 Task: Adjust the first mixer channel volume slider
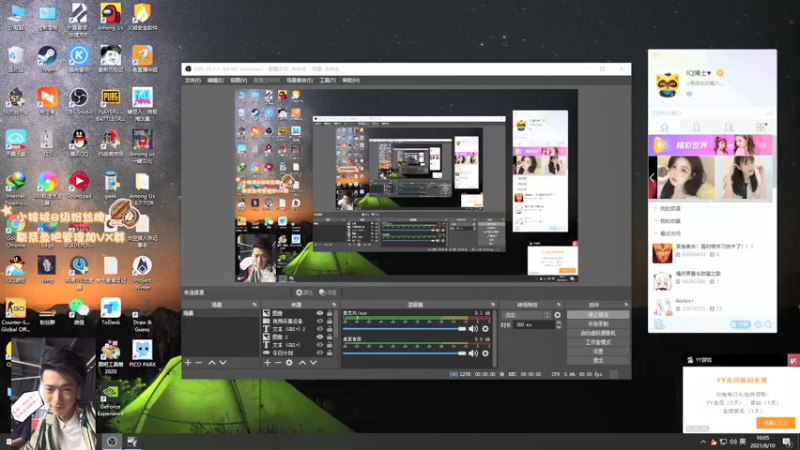coord(405,329)
